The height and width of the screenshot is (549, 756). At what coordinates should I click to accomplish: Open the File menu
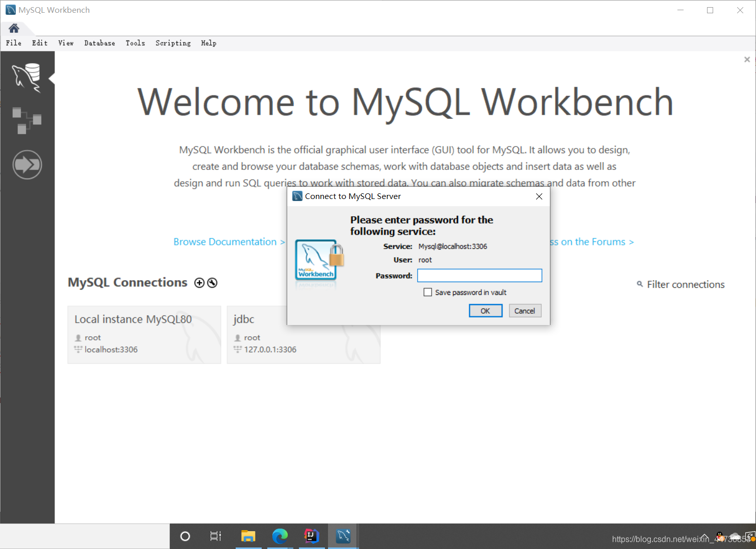click(14, 43)
